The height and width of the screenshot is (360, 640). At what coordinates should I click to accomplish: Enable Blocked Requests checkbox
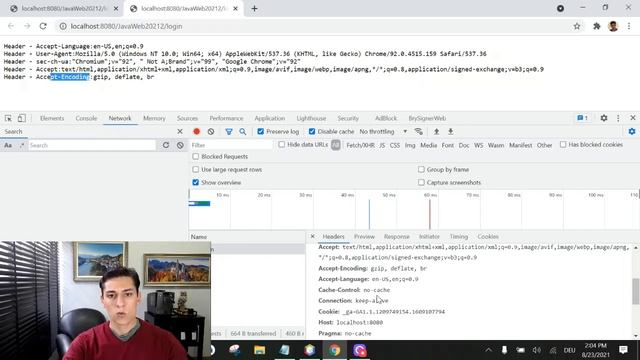(196, 156)
